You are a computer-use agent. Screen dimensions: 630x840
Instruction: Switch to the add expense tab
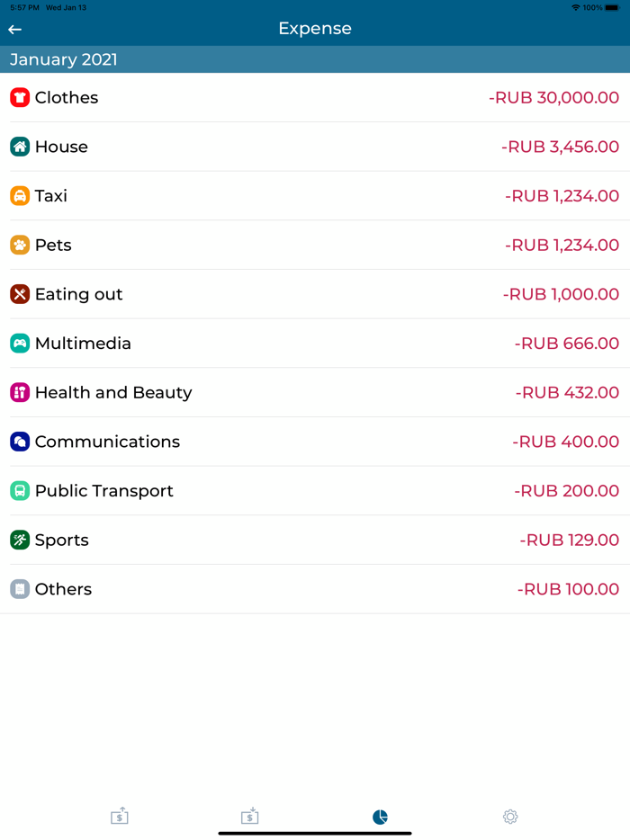tap(249, 817)
